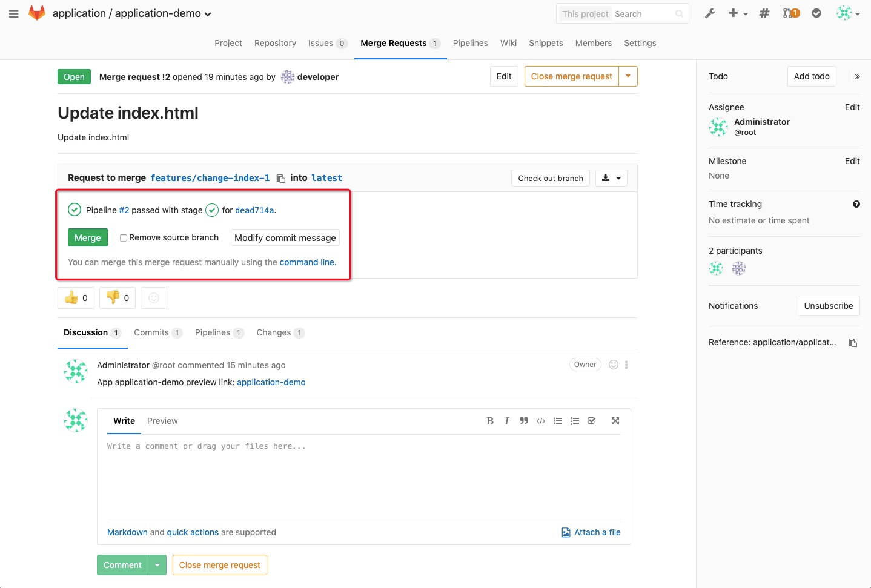Add emoji reaction to Administrator's comment

pyautogui.click(x=614, y=365)
